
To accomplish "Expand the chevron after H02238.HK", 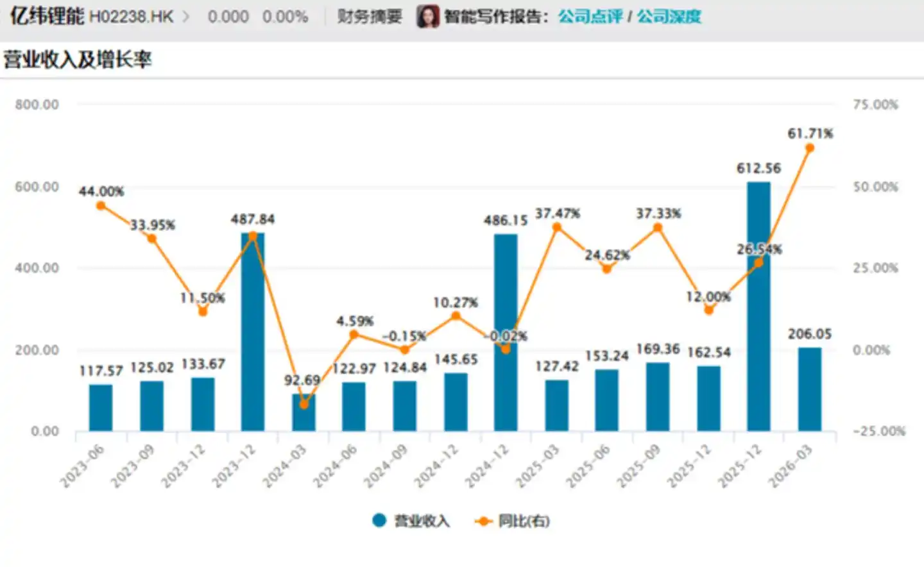I will 186,17.
